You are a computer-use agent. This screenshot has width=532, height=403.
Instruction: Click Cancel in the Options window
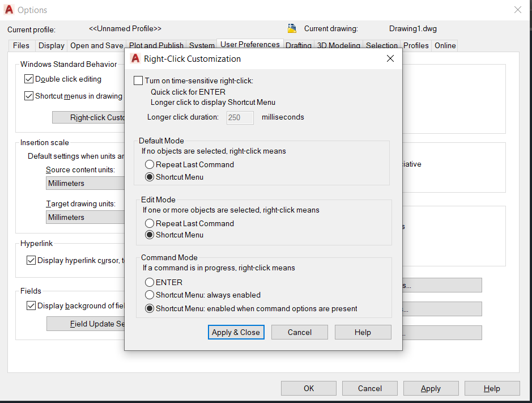coord(370,388)
